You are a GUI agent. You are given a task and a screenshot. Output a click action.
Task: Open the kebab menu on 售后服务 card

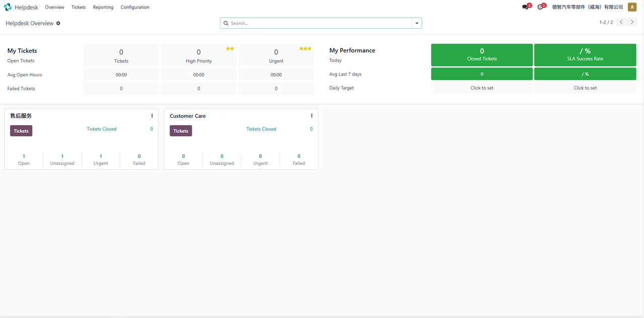(152, 116)
